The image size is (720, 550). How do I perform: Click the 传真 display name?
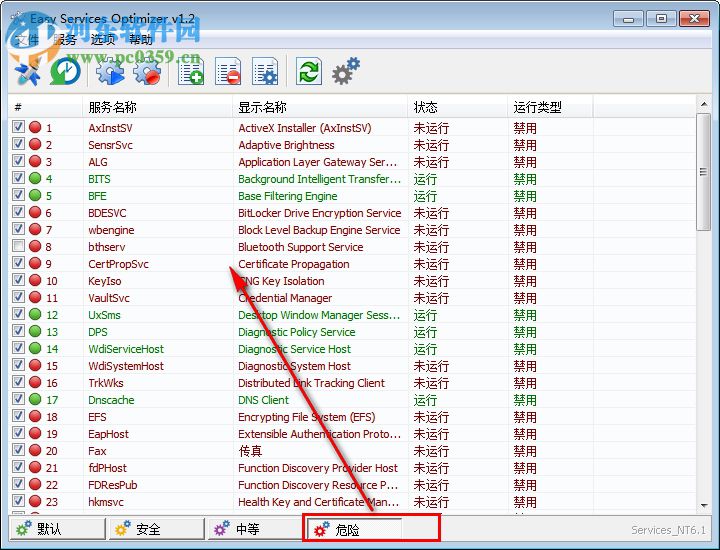(250, 451)
